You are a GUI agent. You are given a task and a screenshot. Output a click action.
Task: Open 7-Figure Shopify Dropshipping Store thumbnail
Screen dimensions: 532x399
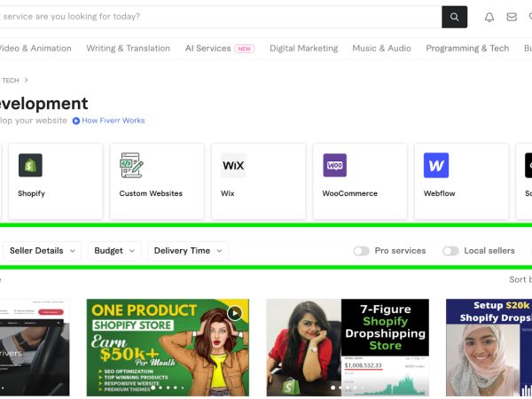tap(348, 348)
